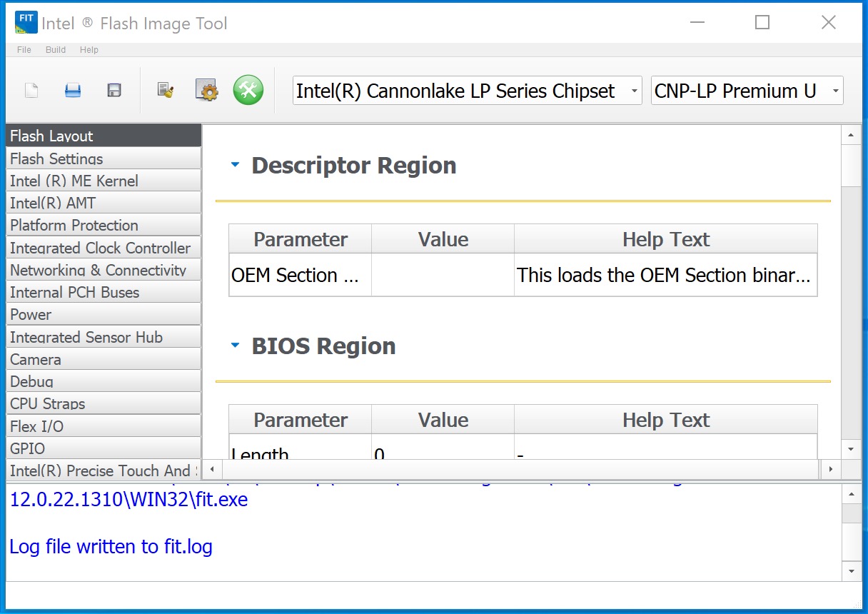Image resolution: width=868 pixels, height=614 pixels.
Task: Go to the CPU Straps tab
Action: pos(104,403)
